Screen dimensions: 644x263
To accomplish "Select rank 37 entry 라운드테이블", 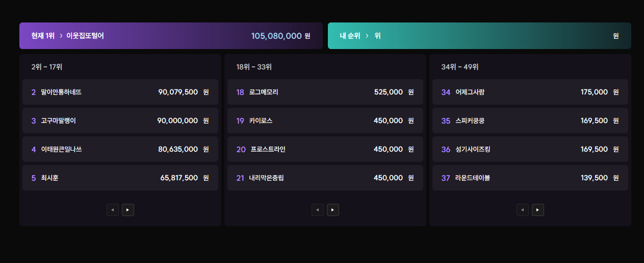I will (530, 178).
